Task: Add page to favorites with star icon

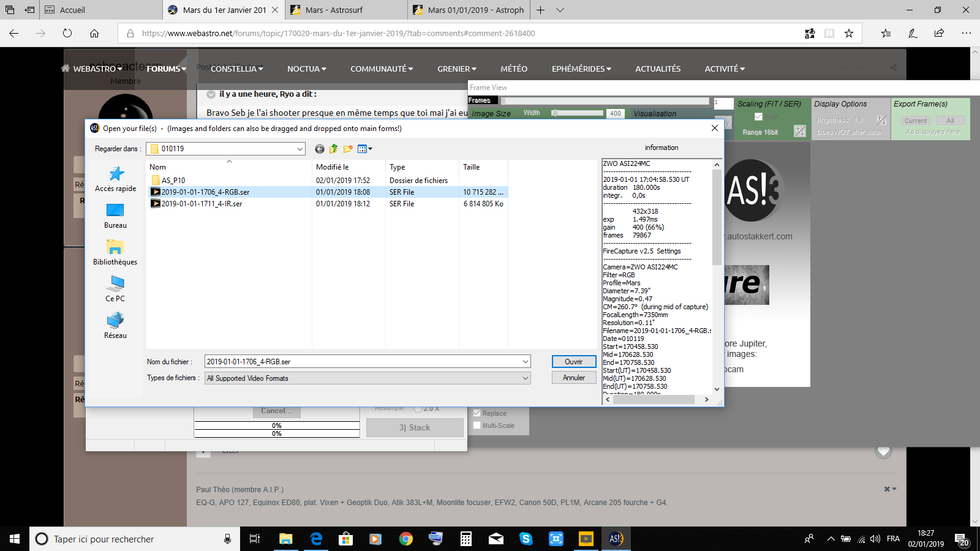Action: [x=849, y=34]
